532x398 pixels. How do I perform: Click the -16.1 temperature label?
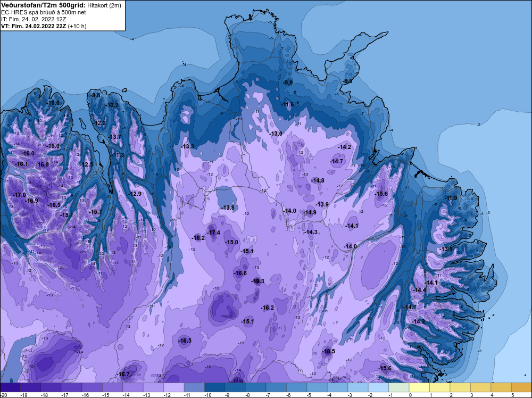[x=22, y=164]
